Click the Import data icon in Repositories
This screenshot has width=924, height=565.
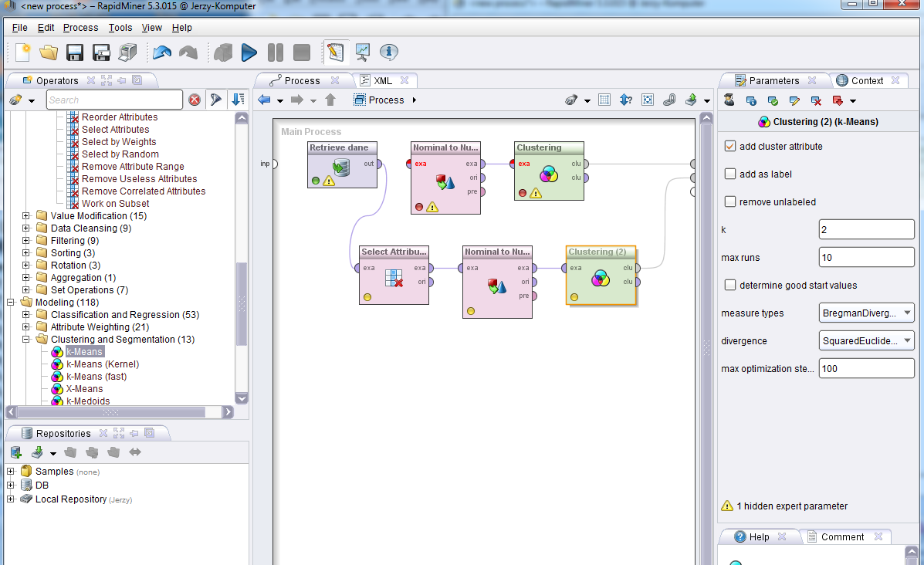click(x=37, y=452)
